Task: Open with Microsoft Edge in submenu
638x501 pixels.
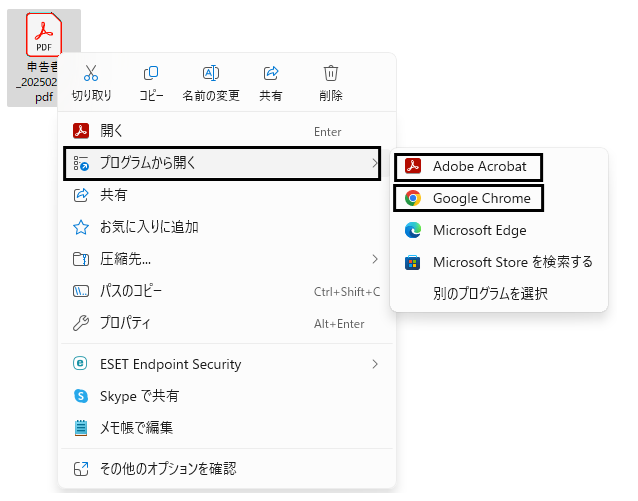Action: coord(499,230)
